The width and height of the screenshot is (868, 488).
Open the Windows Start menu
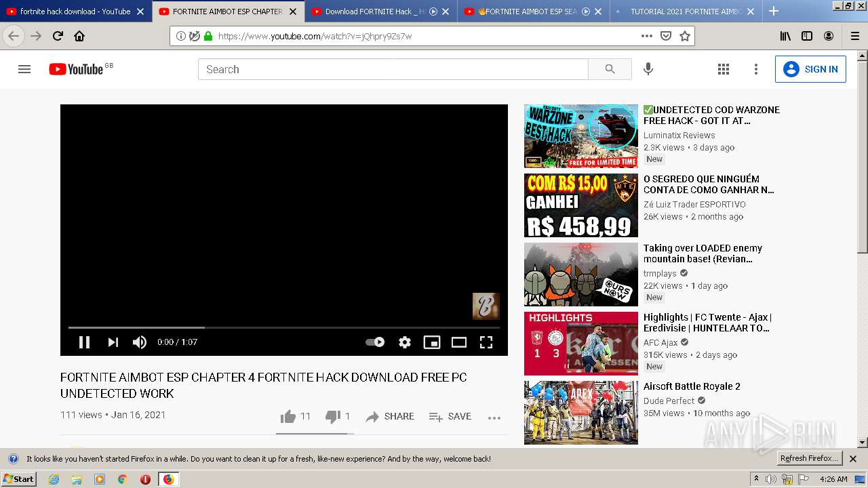click(x=19, y=479)
